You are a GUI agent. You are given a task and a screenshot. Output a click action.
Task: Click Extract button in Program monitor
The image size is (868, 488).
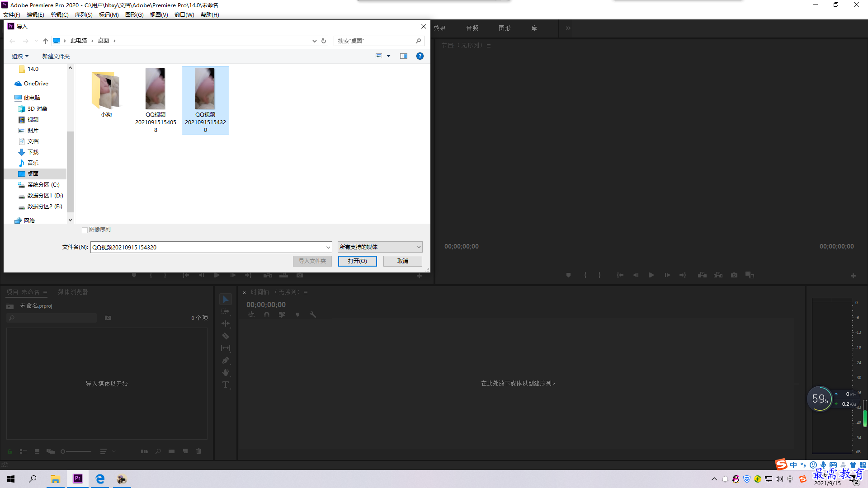pos(718,275)
